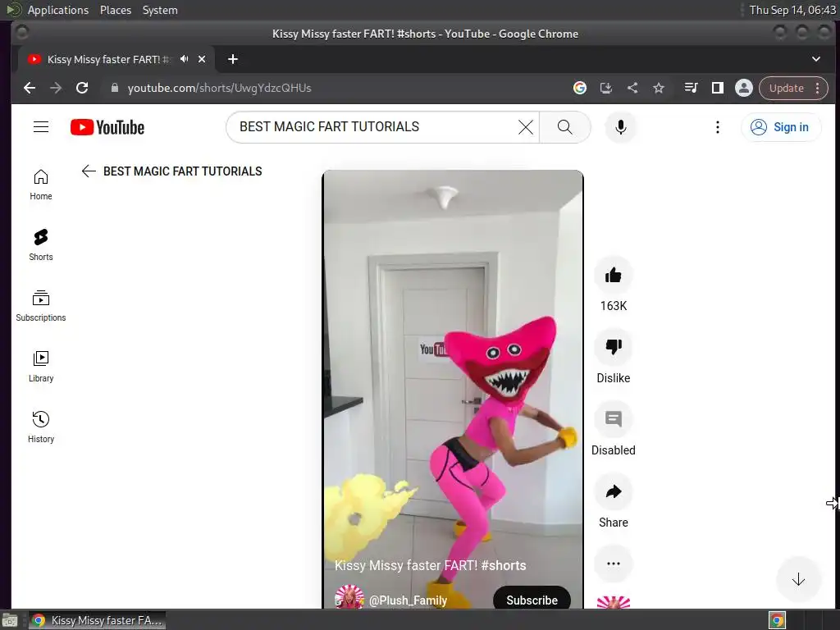Screen dimensions: 840x630
Task: Click Chrome icon in bottom-right panel
Action: coord(778,620)
